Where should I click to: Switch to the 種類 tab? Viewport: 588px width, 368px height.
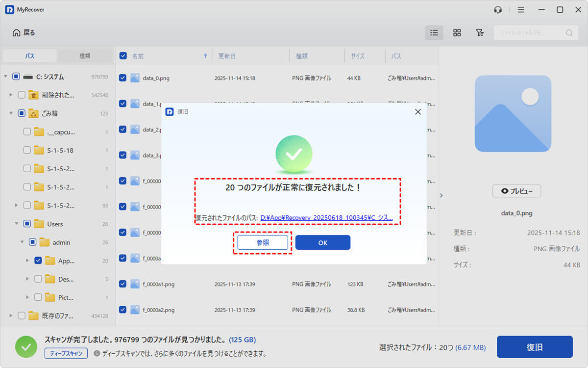(x=85, y=56)
